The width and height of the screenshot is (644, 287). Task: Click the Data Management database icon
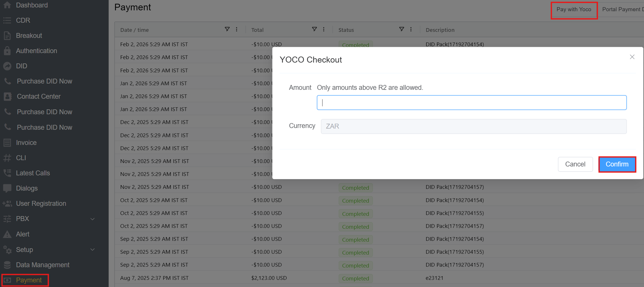[x=7, y=265]
